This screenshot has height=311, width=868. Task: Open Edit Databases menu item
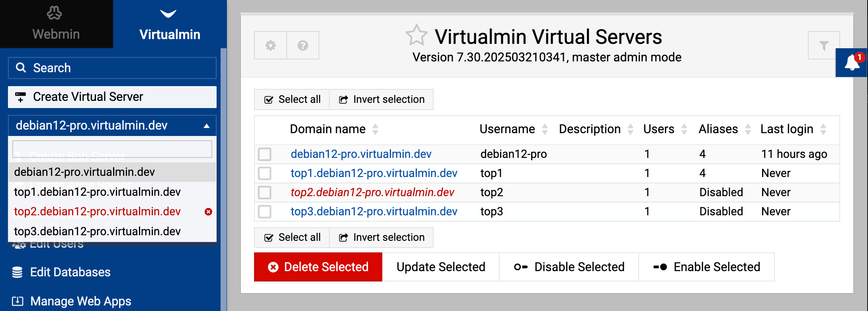pyautogui.click(x=70, y=272)
